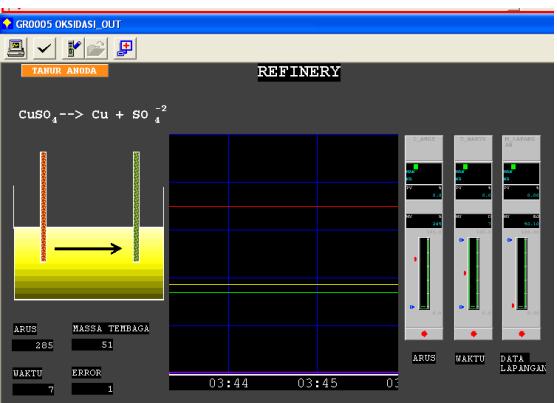This screenshot has width=557, height=403.
Task: Click the WAKTU label above value 7
Action: click(x=28, y=373)
